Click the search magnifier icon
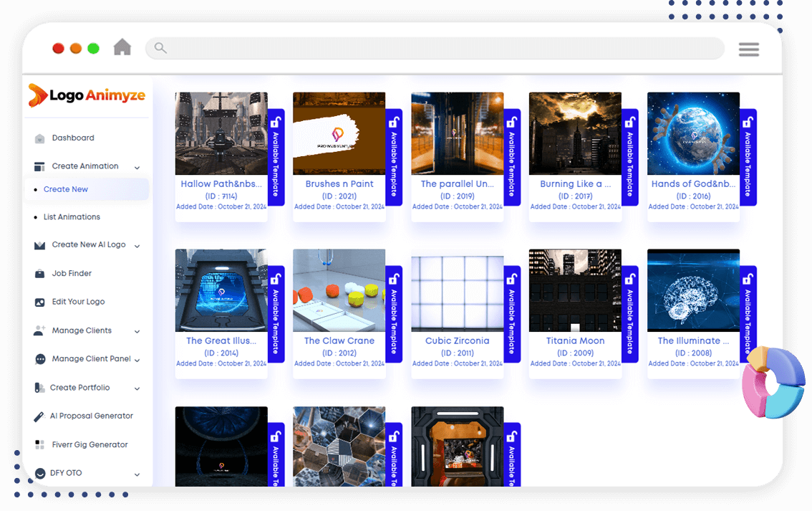Screen dimensions: 812x511 (160, 48)
